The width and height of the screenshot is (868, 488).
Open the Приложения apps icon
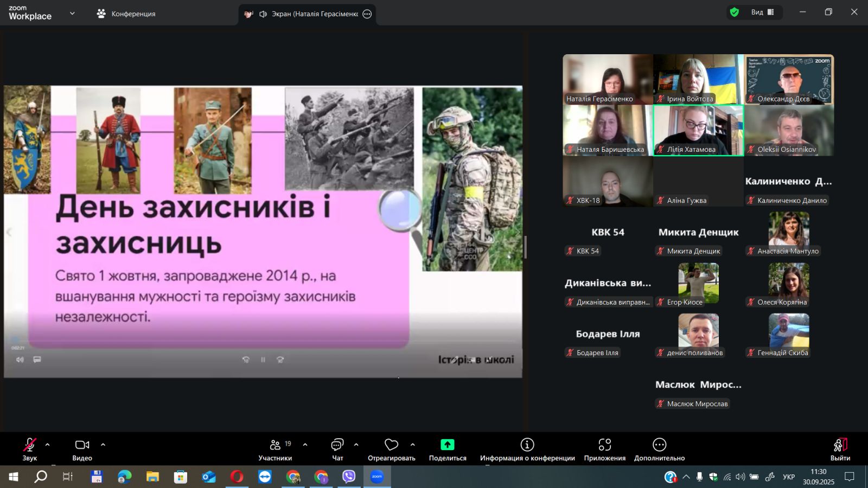[x=604, y=450]
